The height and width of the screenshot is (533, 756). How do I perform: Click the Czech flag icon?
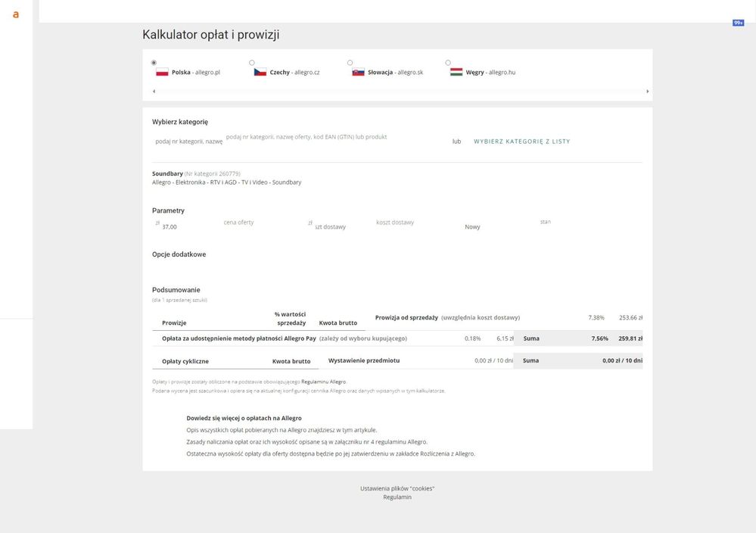click(x=260, y=73)
